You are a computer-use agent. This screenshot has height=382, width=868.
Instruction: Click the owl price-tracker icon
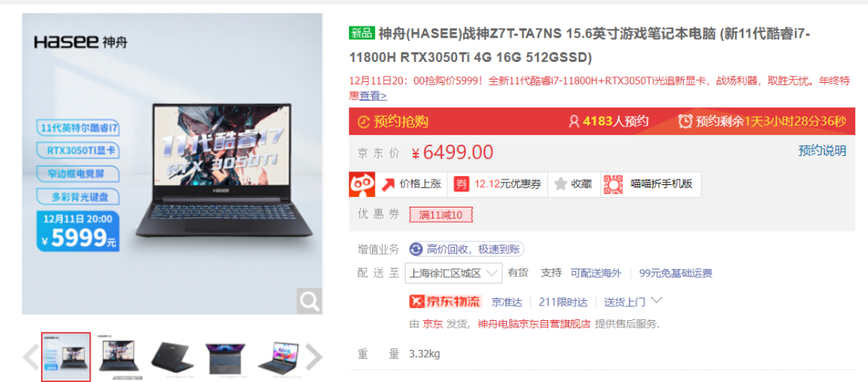(x=362, y=184)
